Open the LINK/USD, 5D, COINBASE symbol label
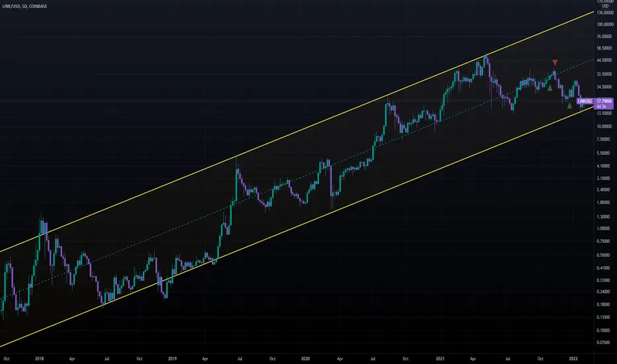The image size is (617, 364). 24,7
